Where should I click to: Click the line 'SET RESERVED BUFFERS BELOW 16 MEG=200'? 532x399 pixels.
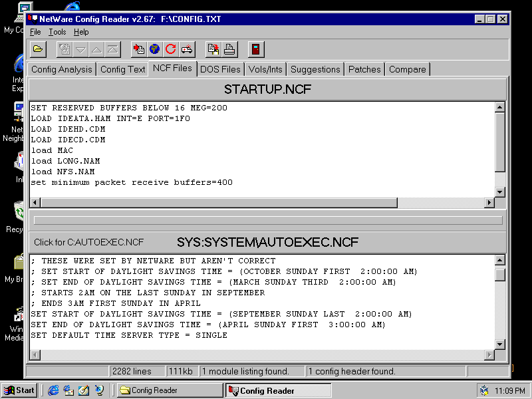click(129, 108)
